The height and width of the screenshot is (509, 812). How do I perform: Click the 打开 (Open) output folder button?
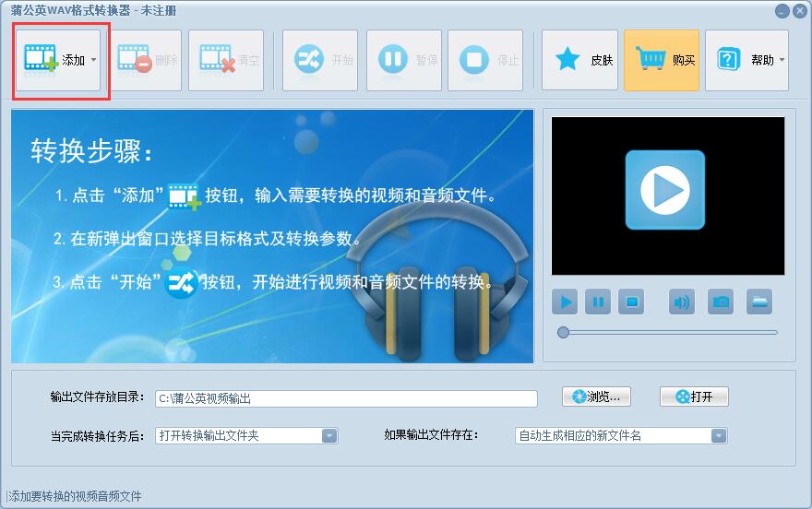pyautogui.click(x=694, y=397)
